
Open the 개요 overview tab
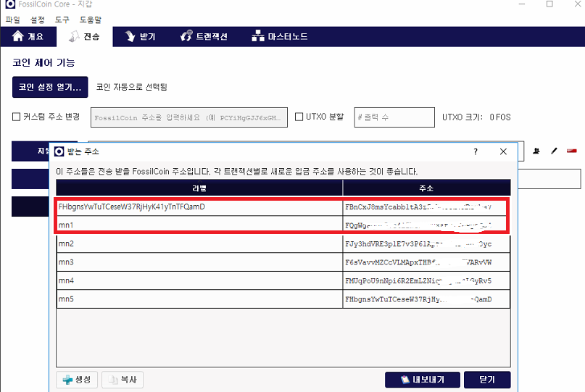click(28, 36)
